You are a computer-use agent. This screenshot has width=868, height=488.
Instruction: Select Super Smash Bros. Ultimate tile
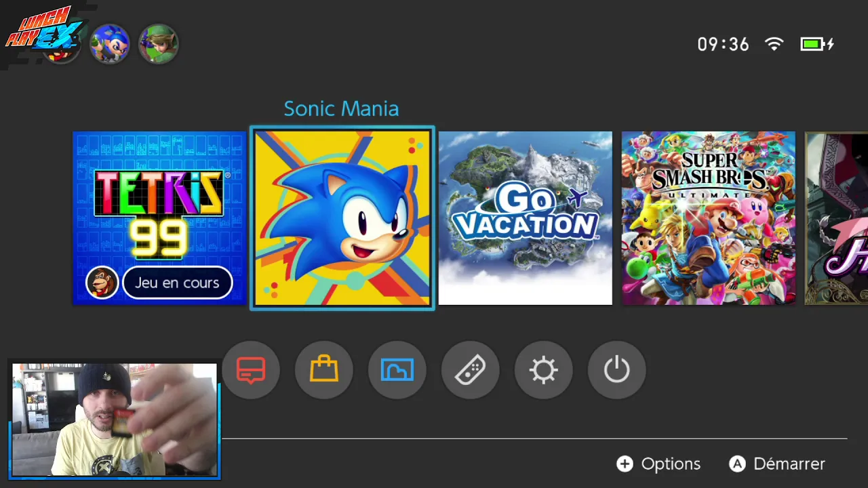[709, 218]
